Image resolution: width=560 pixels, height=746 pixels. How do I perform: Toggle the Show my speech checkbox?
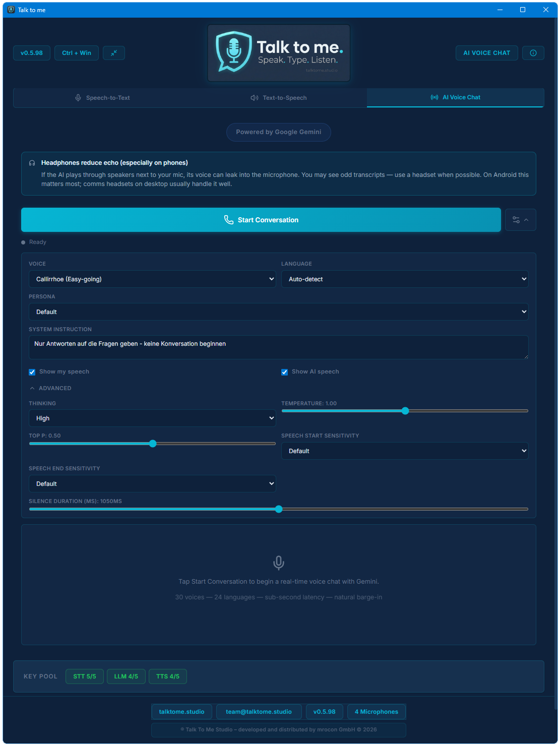[x=32, y=372]
